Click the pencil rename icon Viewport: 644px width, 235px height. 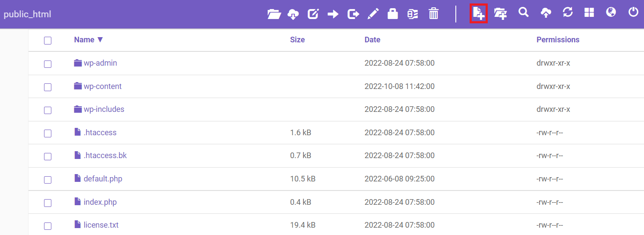[373, 14]
